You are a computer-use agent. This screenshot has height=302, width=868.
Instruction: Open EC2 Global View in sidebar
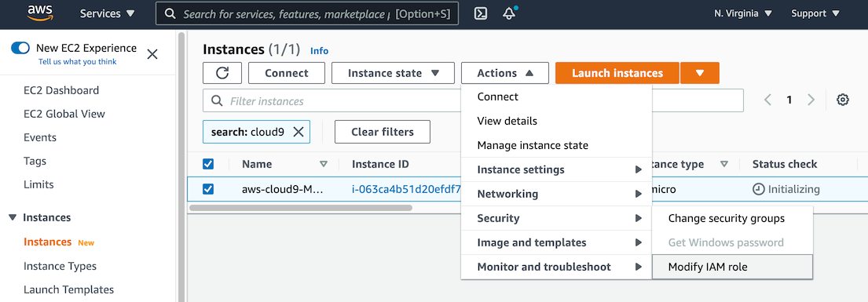[x=64, y=114]
